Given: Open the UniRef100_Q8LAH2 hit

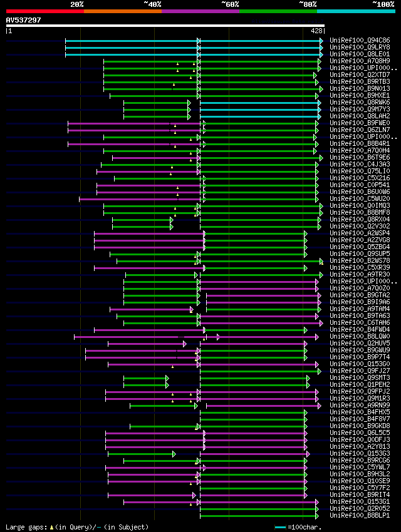Looking at the screenshot, I should coord(360,116).
